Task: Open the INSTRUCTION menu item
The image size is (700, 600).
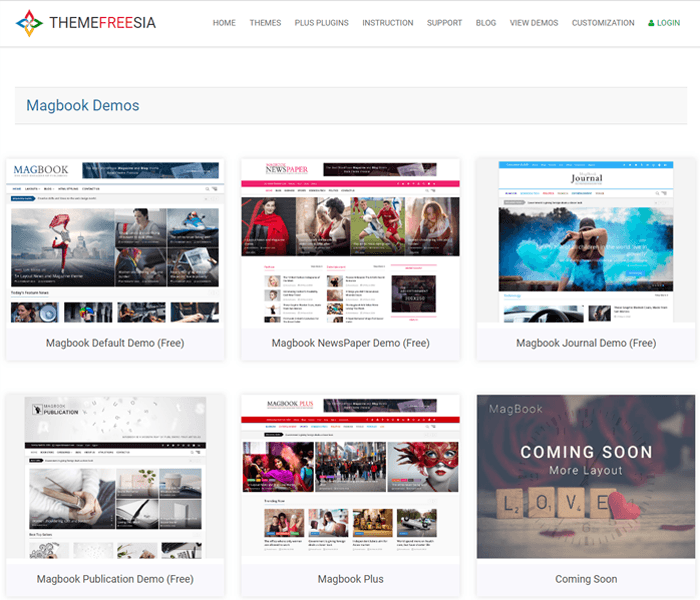Action: tap(388, 23)
